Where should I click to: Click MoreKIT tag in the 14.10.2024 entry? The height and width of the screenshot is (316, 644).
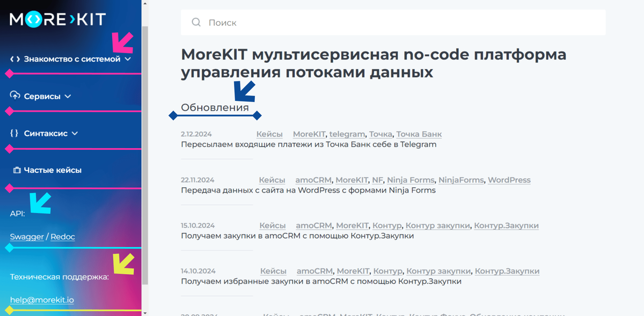(353, 271)
